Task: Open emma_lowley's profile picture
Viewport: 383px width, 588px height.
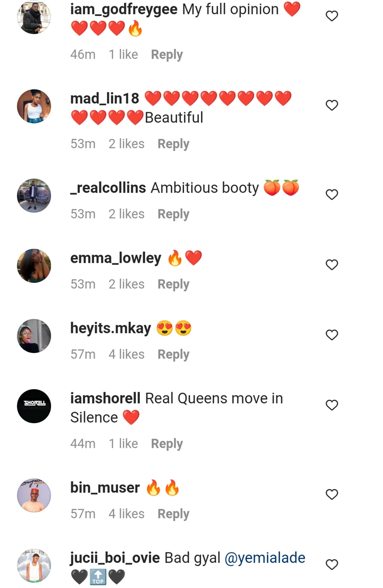Action: pyautogui.click(x=34, y=265)
